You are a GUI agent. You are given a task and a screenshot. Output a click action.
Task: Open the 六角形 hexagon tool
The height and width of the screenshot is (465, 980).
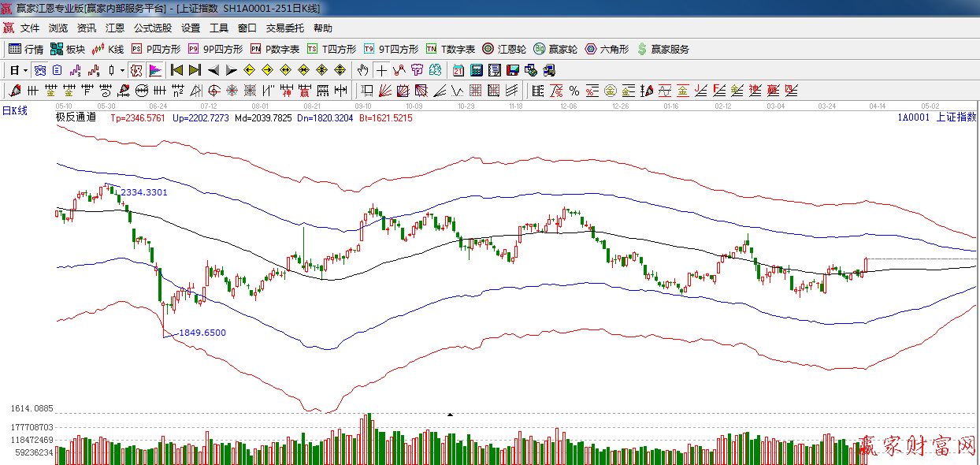(607, 49)
